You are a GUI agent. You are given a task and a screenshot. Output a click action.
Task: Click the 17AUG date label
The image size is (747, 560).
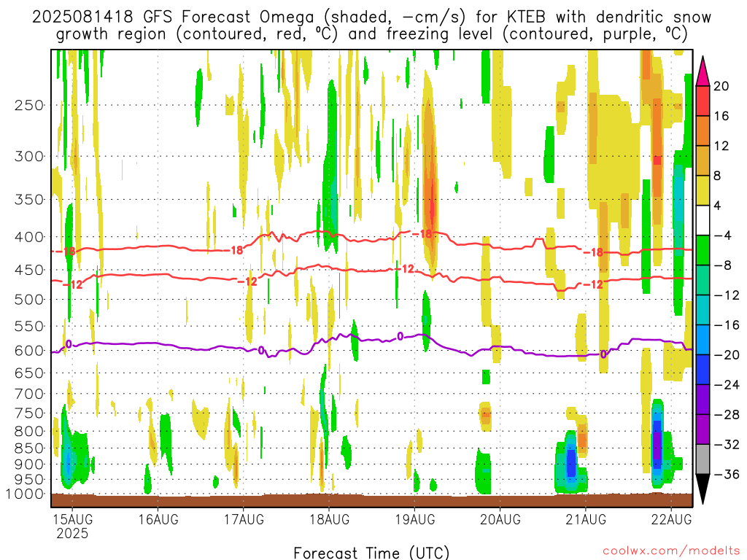[x=244, y=519]
